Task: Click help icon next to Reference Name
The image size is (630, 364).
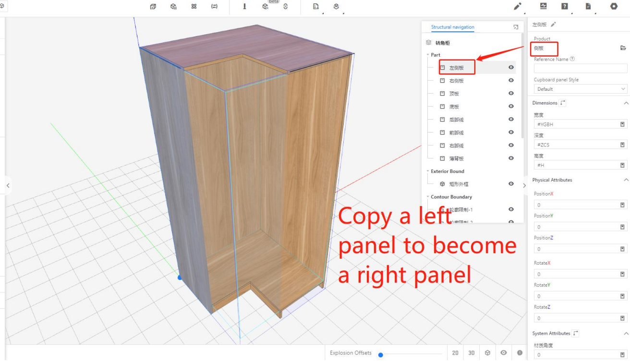Action: pyautogui.click(x=572, y=59)
